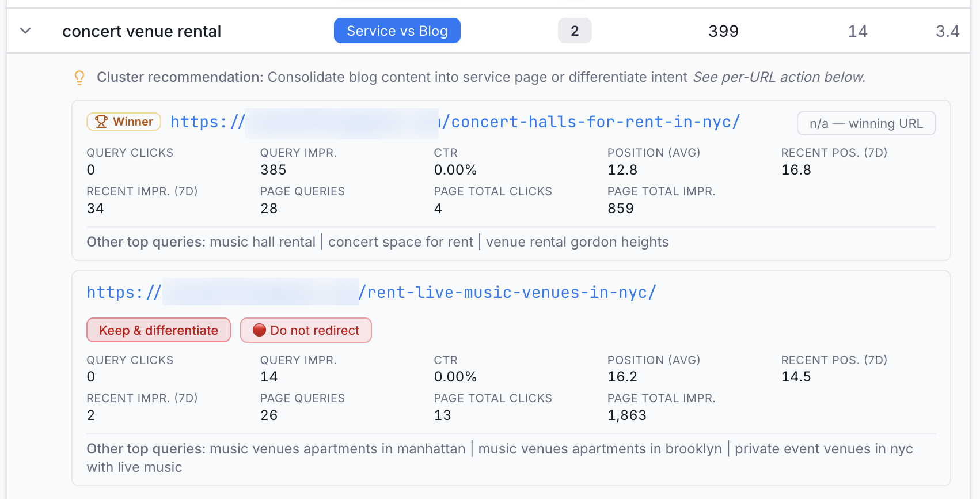Click the 'music hall rental' query text

[263, 242]
